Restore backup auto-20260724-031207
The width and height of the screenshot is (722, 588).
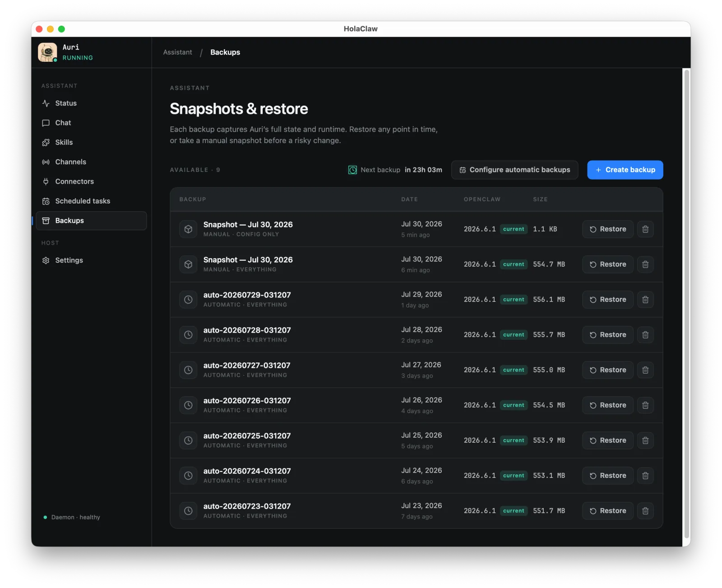pyautogui.click(x=608, y=476)
